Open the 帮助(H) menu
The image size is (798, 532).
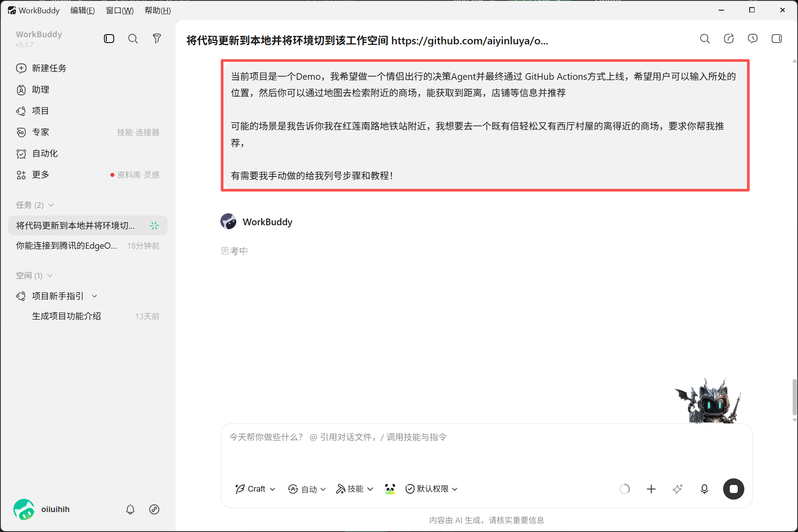pos(158,10)
